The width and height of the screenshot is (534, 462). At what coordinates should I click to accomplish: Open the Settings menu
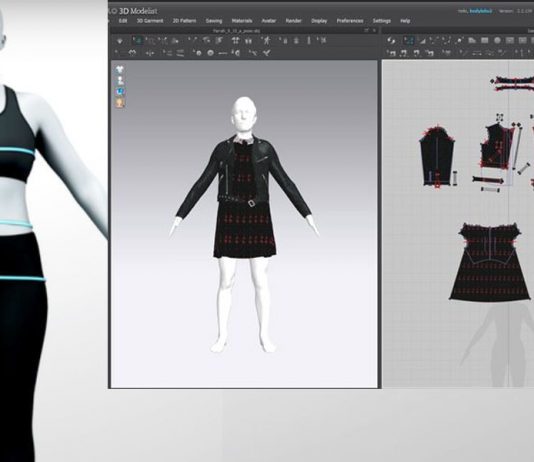coord(381,21)
